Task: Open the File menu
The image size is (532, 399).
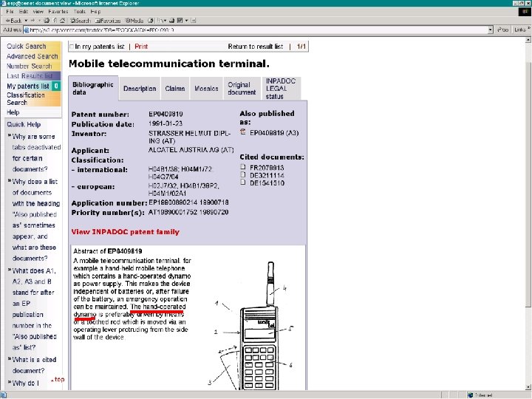Action: [x=10, y=11]
